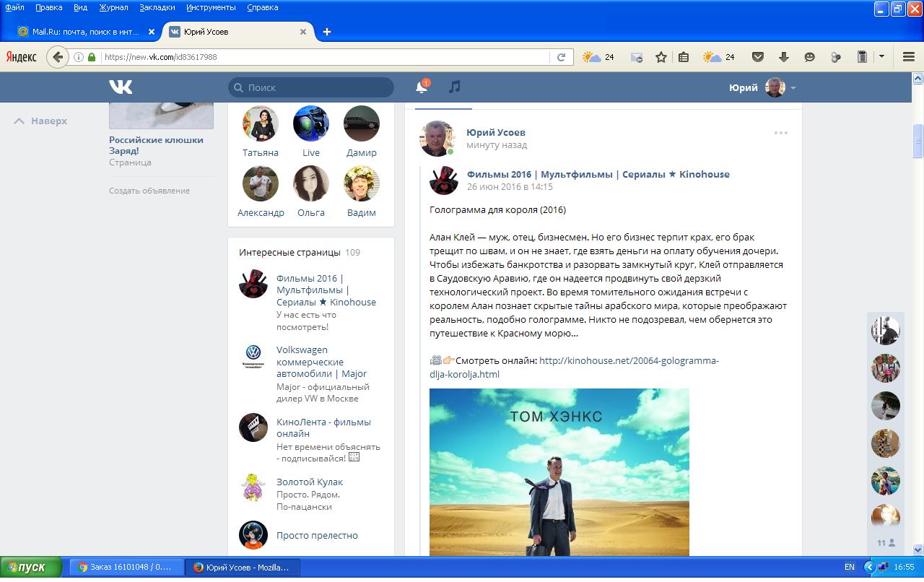Click the browser back arrow button

pos(58,57)
